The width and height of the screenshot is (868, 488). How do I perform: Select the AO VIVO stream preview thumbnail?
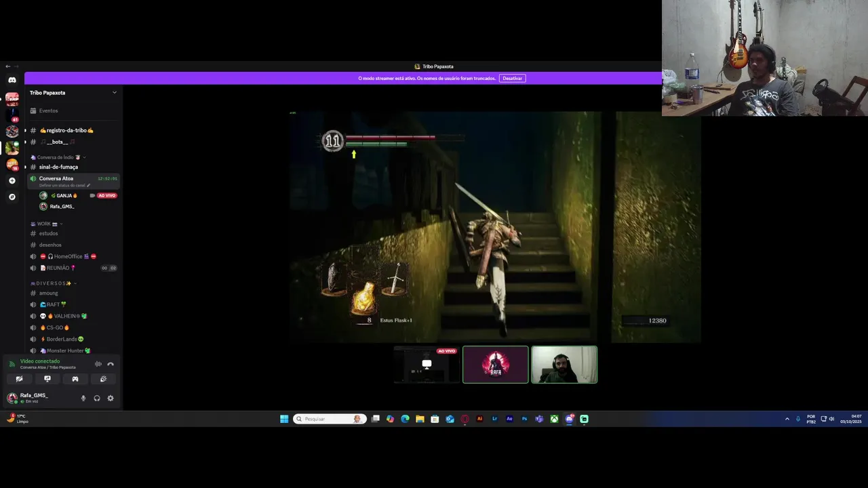point(427,365)
